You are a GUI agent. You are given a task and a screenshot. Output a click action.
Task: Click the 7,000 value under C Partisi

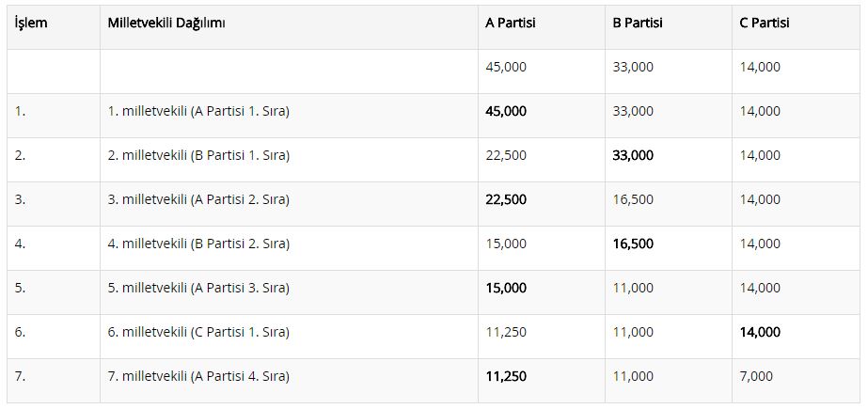(x=756, y=376)
